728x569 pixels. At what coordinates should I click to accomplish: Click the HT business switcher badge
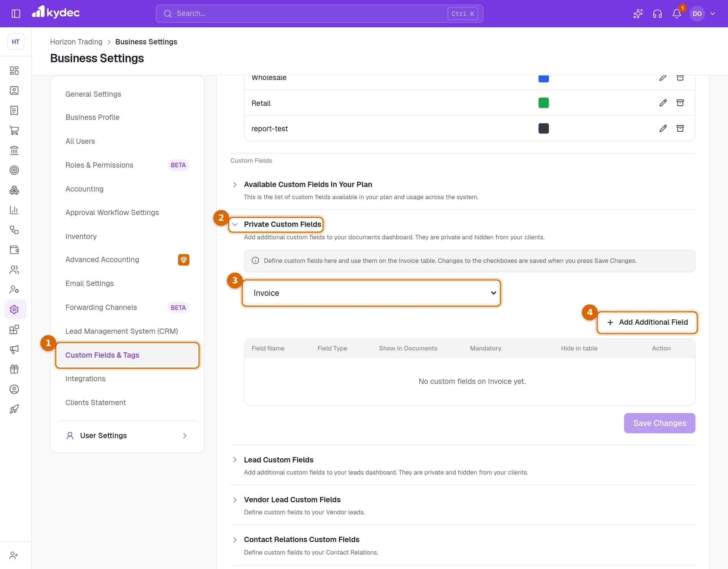click(x=16, y=42)
